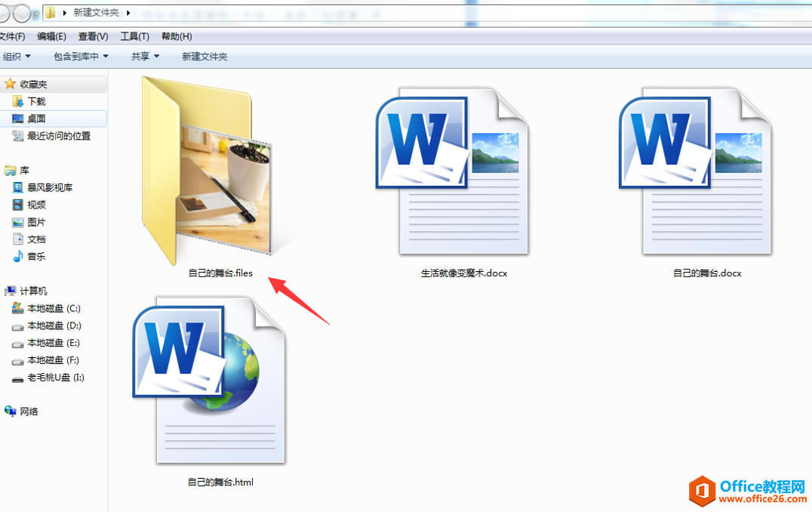Open the 编辑(E) menu
The image size is (812, 512).
pyautogui.click(x=52, y=36)
